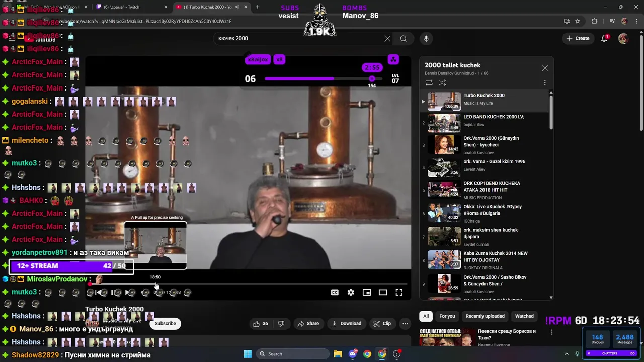Switch to the Twitch browser tab
Viewport: 644px width, 362px height.
point(132,7)
